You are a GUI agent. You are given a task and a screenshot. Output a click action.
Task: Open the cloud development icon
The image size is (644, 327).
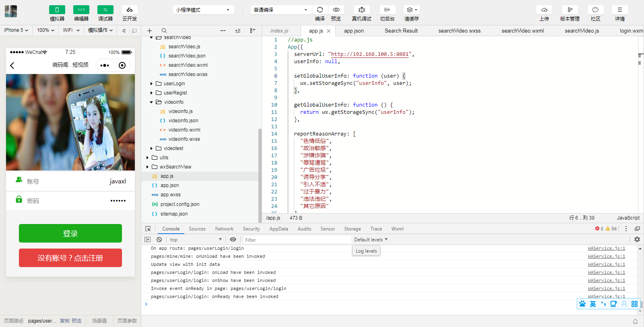(130, 10)
